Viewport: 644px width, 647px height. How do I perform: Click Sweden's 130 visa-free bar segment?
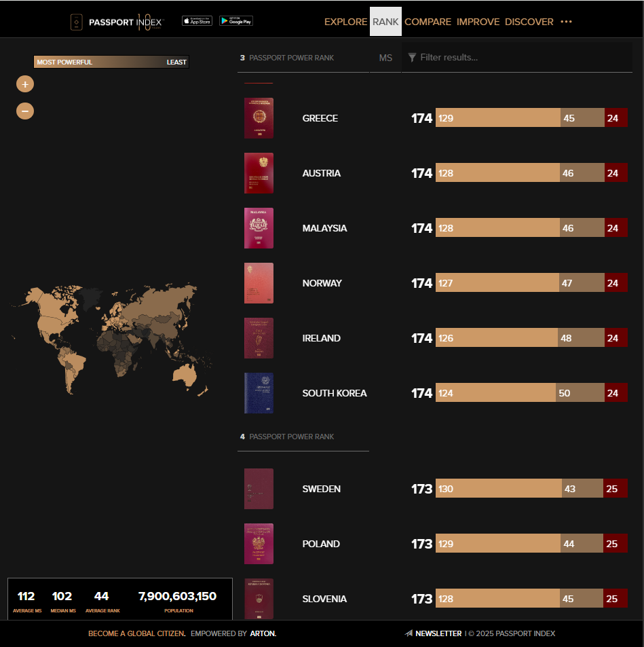498,489
